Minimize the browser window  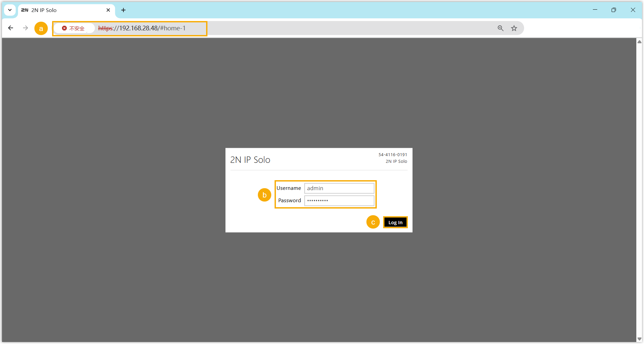coord(595,10)
